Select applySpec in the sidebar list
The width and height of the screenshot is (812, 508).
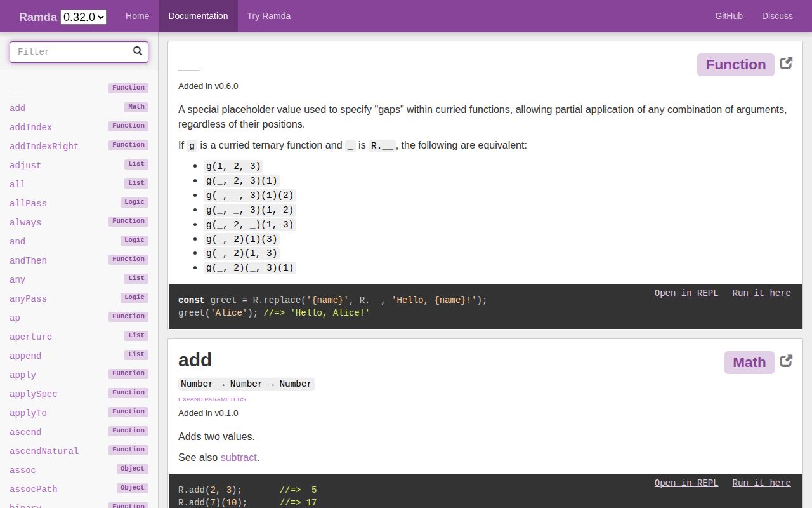(79, 394)
